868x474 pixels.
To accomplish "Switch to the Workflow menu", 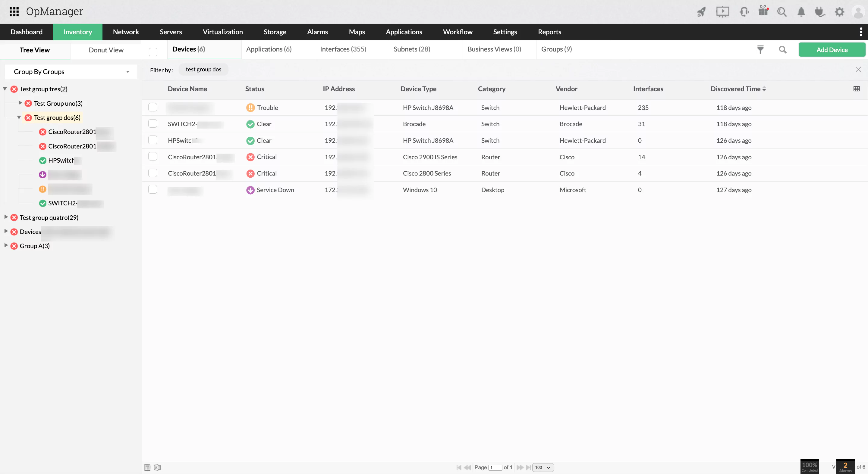I will pos(458,32).
